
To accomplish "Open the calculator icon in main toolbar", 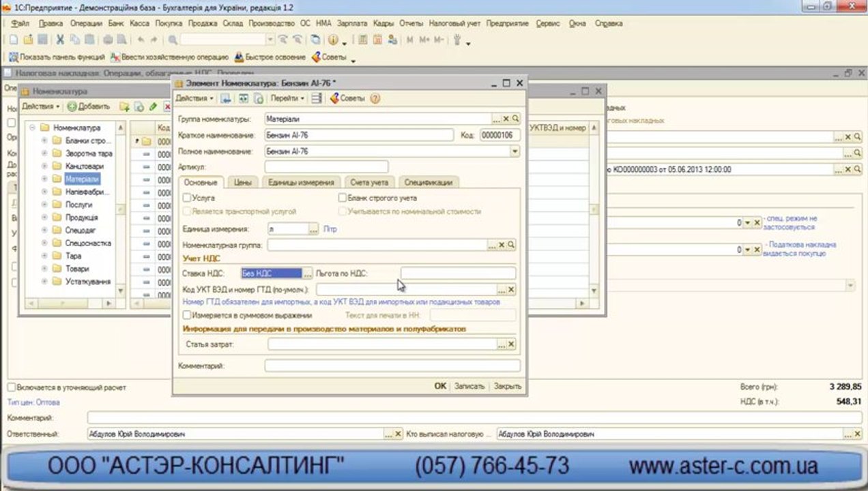I will 363,40.
